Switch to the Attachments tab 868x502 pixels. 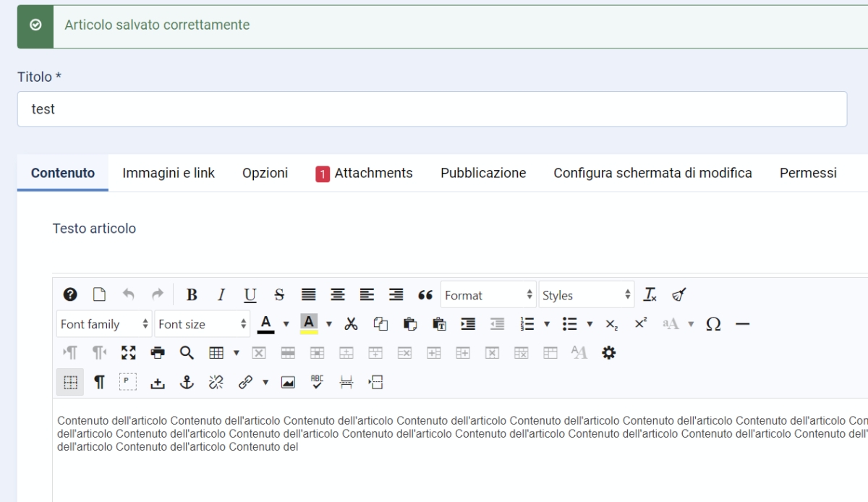tap(365, 173)
